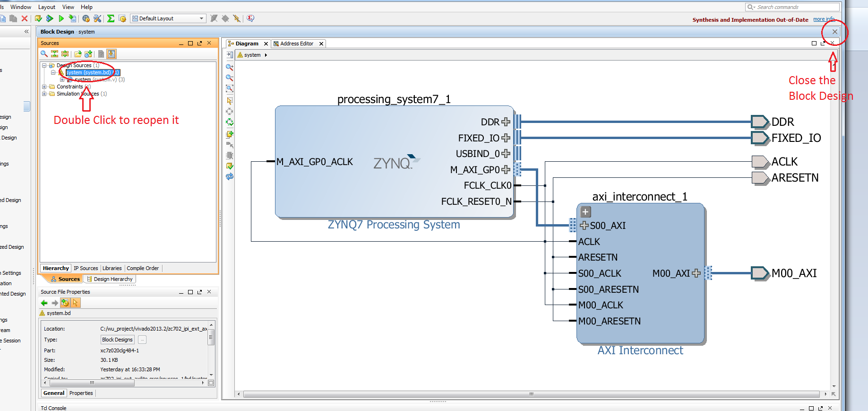Click the Add IP icon in diagram toolbar
This screenshot has height=411, width=868.
[230, 134]
